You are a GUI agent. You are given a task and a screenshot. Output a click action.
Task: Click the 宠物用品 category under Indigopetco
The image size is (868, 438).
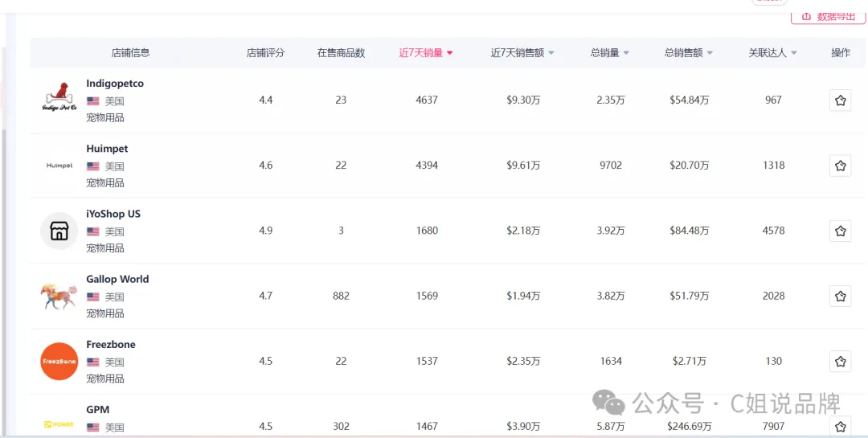tap(105, 118)
